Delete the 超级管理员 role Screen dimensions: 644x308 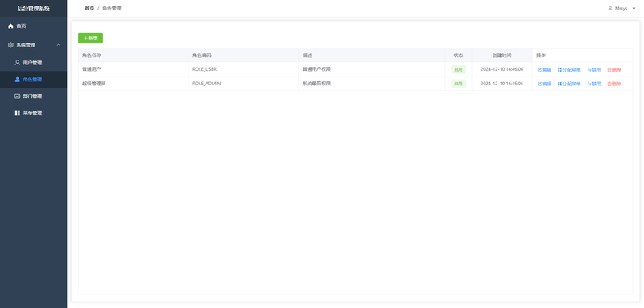614,84
